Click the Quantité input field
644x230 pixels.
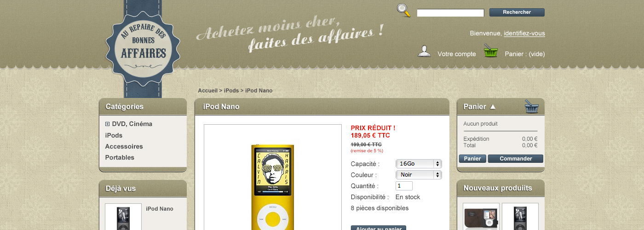(404, 186)
